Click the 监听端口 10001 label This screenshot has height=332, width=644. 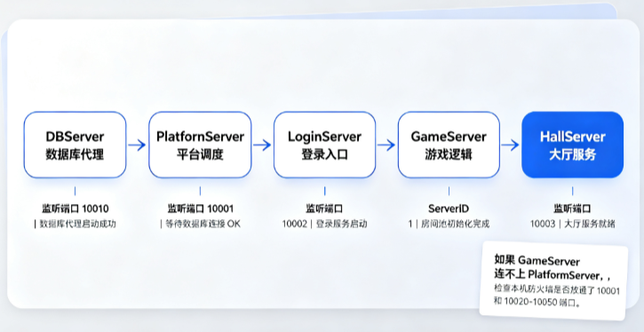pos(200,209)
